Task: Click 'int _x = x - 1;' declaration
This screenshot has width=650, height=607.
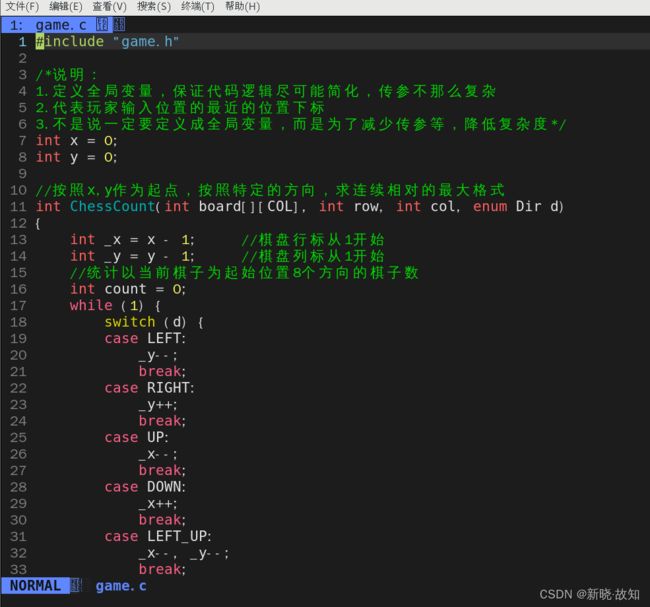Action: pyautogui.click(x=132, y=240)
